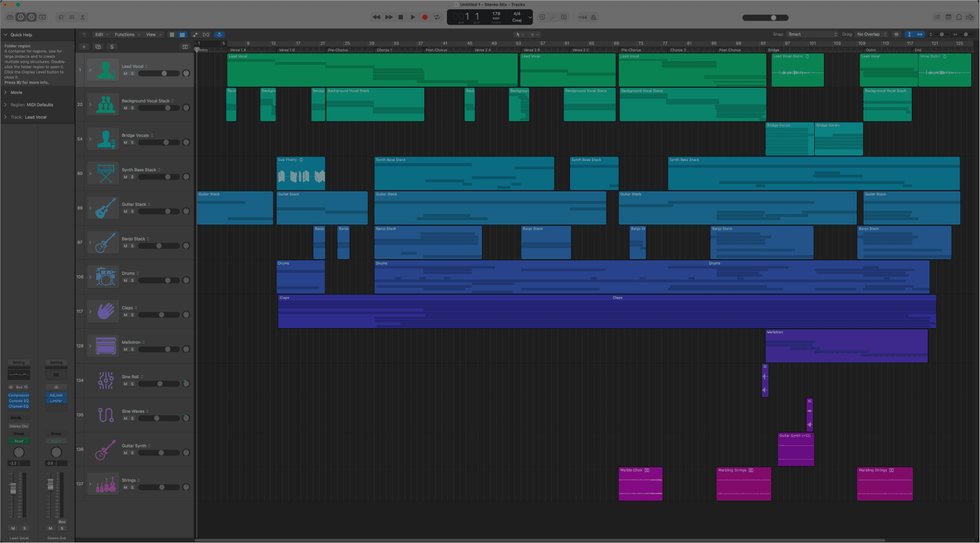Expand the Drums track stack
The image size is (980, 543).
(x=90, y=277)
